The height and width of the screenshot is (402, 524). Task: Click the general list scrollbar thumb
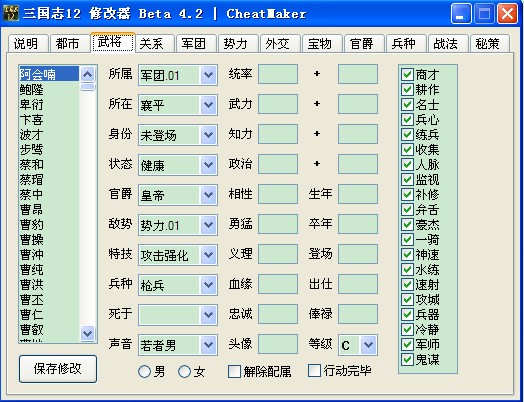click(x=88, y=87)
